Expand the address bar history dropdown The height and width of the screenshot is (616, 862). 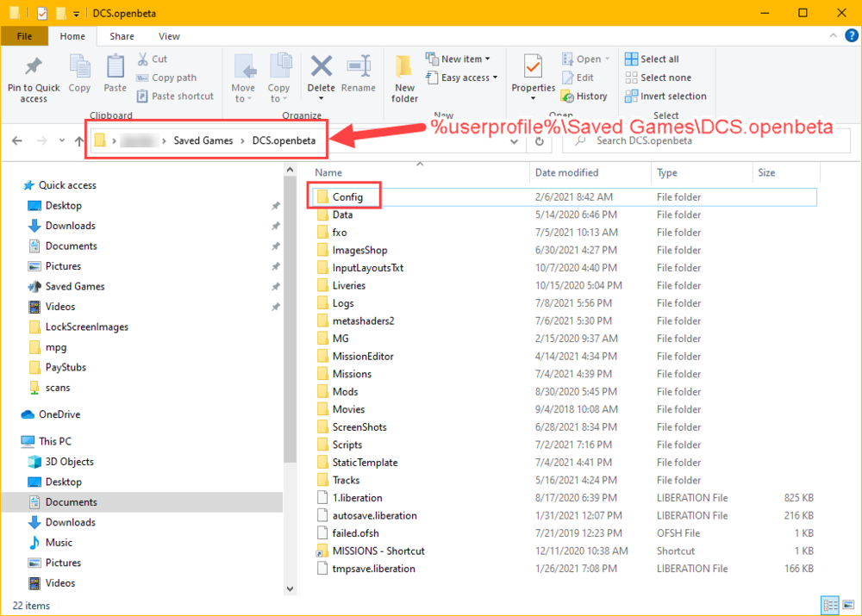click(x=514, y=141)
